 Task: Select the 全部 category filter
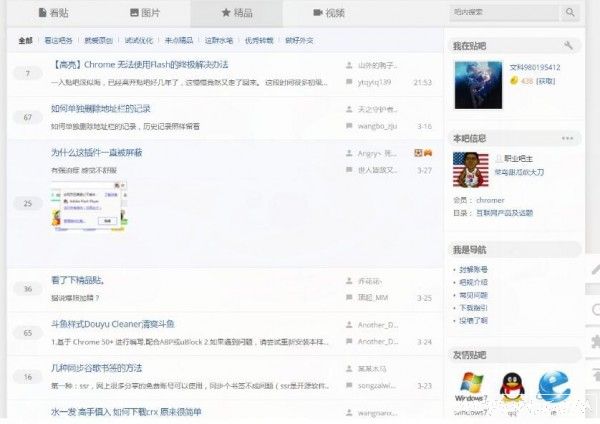[x=25, y=40]
